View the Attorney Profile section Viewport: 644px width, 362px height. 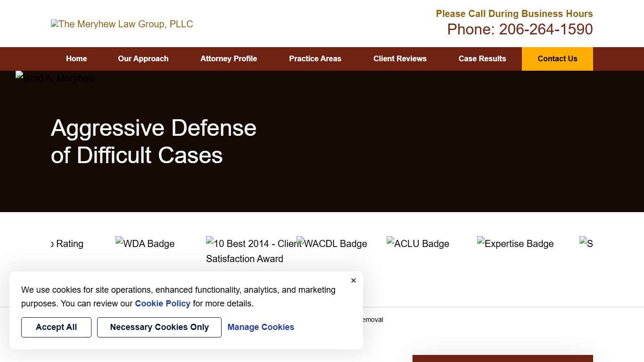coord(229,58)
